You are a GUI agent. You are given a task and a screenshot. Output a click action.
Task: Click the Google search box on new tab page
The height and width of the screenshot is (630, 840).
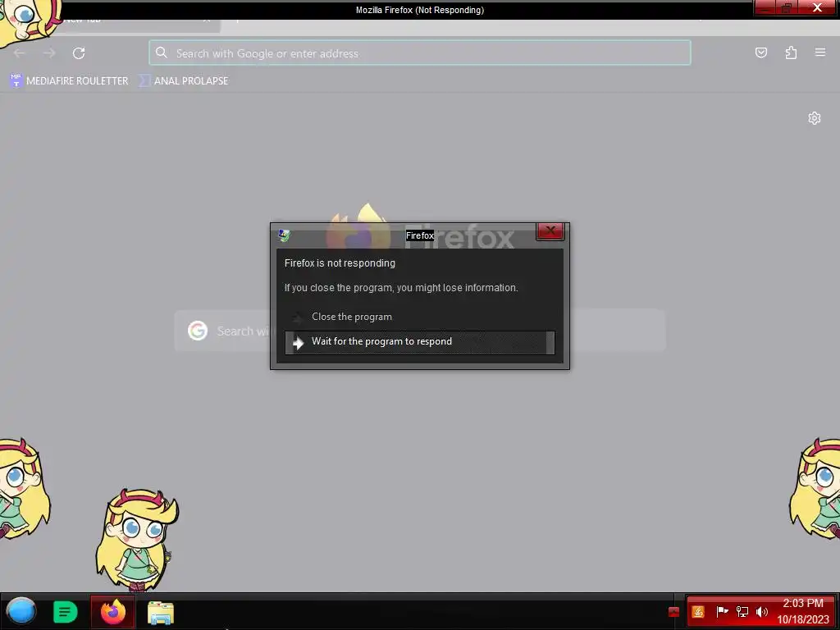420,331
